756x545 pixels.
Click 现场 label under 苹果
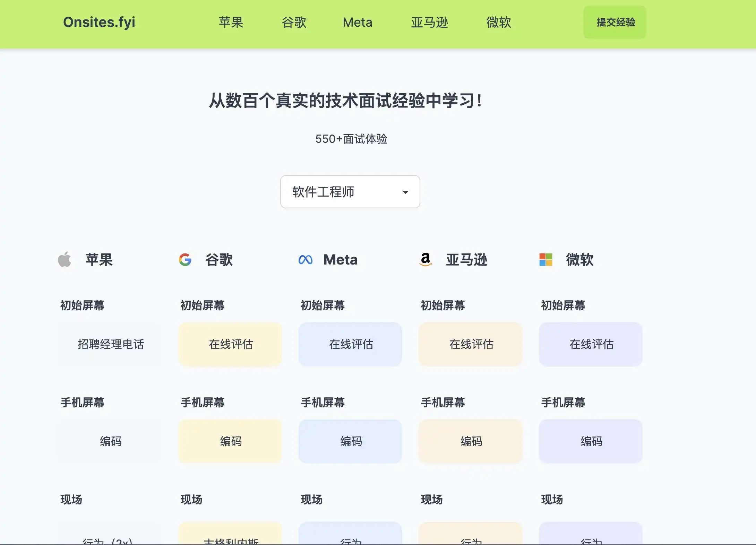point(71,500)
